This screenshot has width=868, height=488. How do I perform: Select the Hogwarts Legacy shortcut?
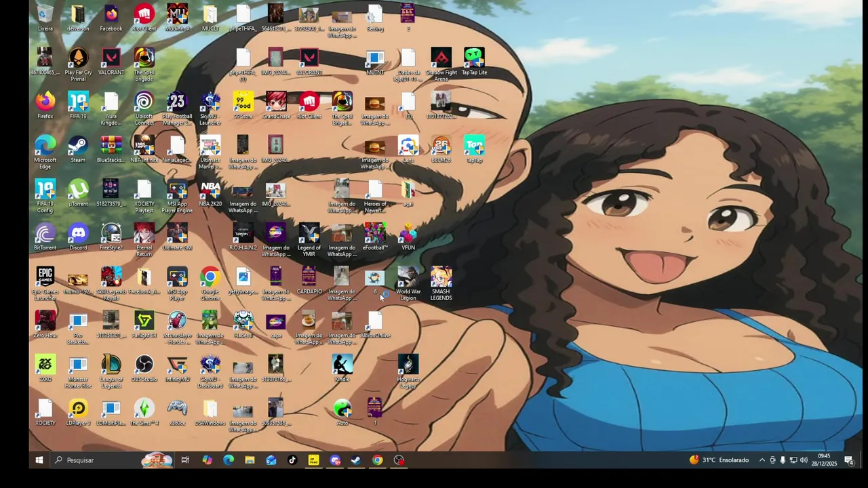(408, 372)
